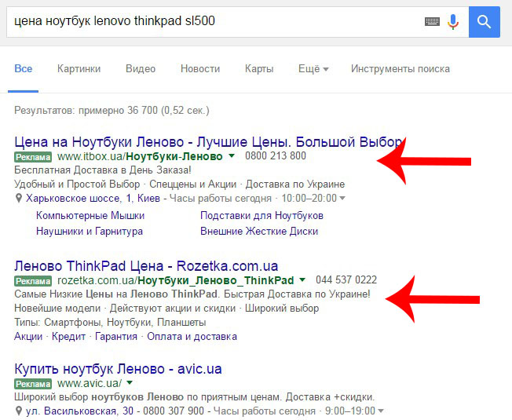Open Инструменты поиска

click(400, 69)
